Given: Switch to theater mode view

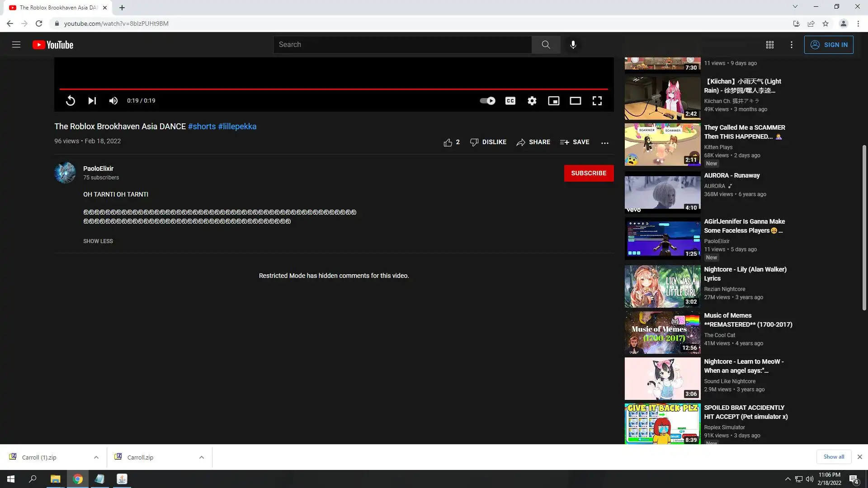Looking at the screenshot, I should pyautogui.click(x=575, y=101).
